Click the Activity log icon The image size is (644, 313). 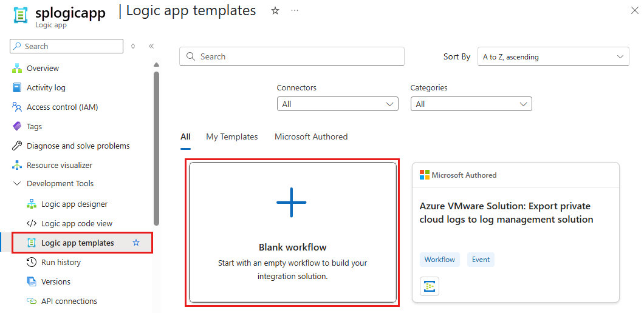click(x=17, y=87)
